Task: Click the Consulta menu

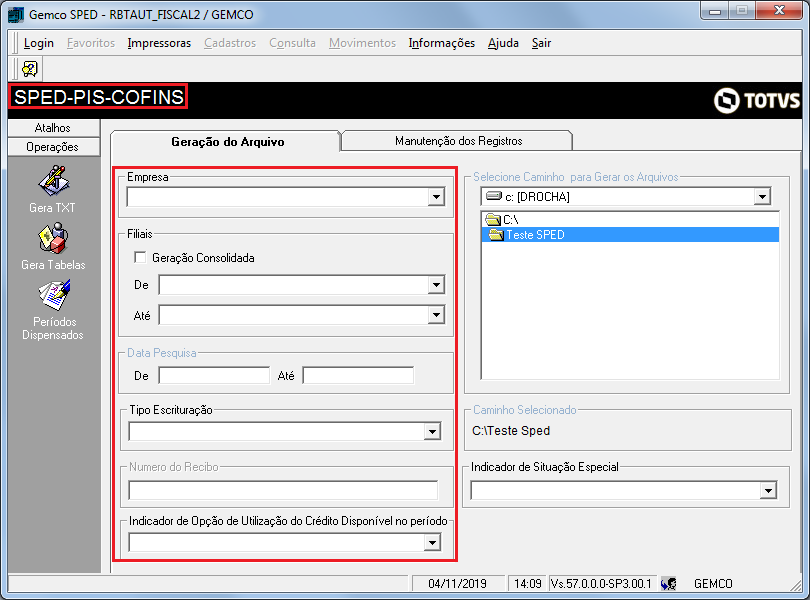Action: pyautogui.click(x=292, y=43)
